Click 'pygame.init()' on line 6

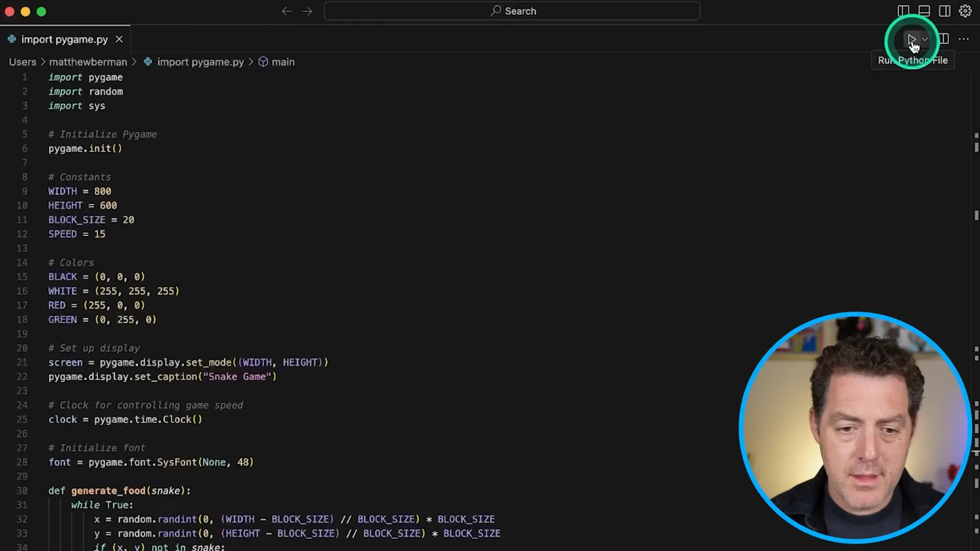coord(85,148)
